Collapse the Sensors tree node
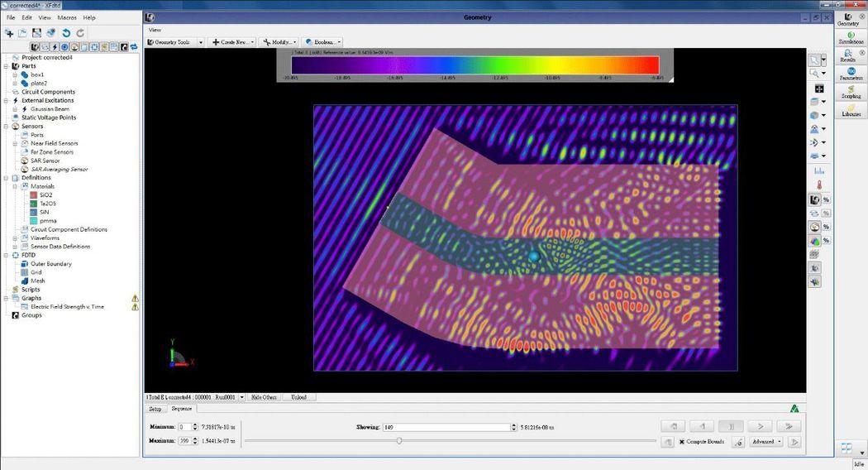Image resolution: width=868 pixels, height=470 pixels. coord(6,127)
